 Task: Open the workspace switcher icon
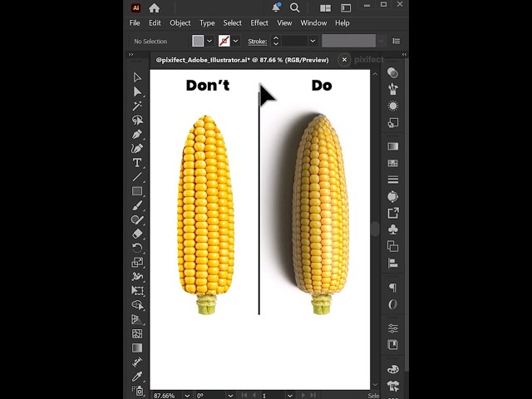(x=346, y=7)
